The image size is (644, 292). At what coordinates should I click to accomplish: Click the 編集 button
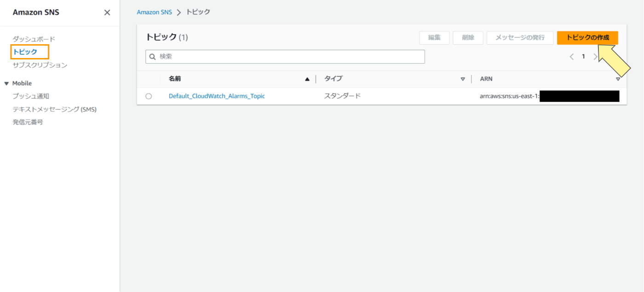pyautogui.click(x=434, y=38)
